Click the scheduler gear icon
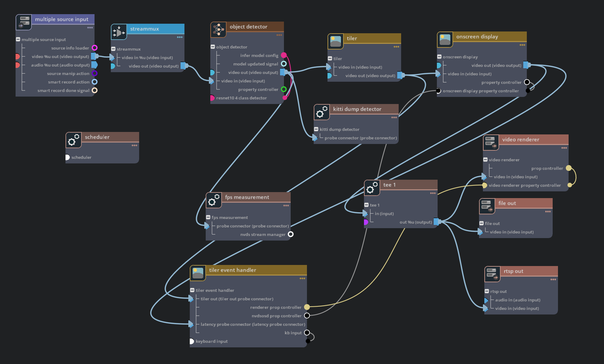Image resolution: width=604 pixels, height=364 pixels. point(74,140)
